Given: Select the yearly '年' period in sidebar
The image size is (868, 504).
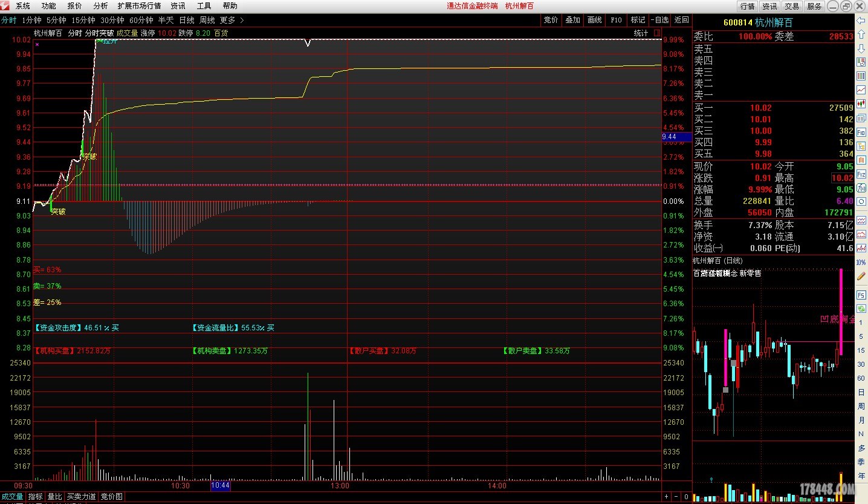Looking at the screenshot, I should click(861, 476).
